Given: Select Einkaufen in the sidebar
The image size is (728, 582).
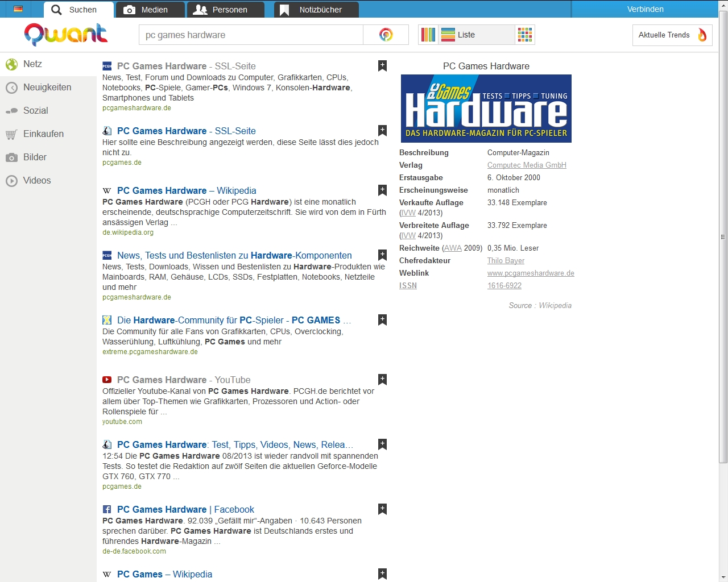Looking at the screenshot, I should click(x=48, y=134).
